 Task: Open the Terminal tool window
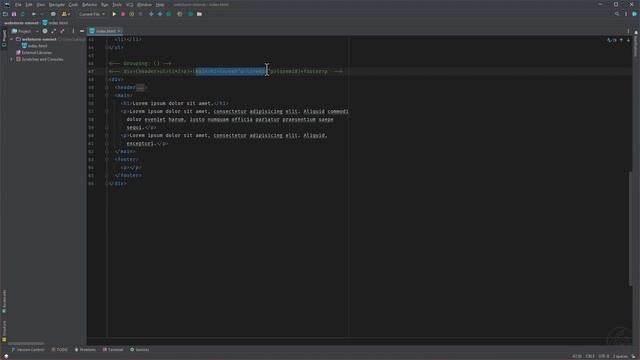pyautogui.click(x=113, y=350)
